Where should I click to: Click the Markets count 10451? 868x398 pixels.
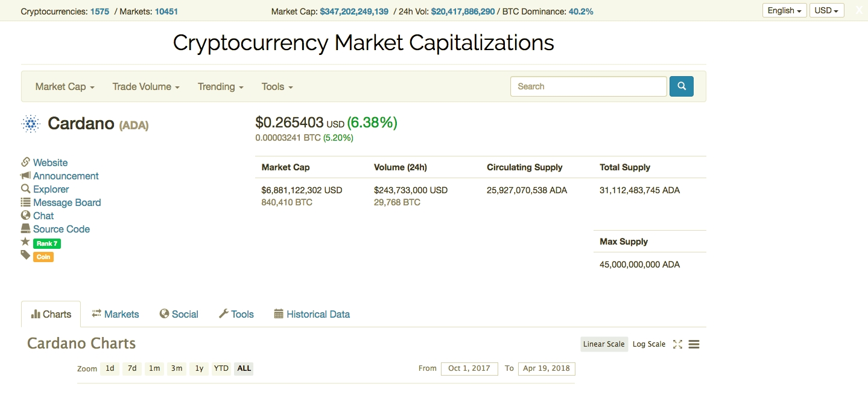[x=166, y=11]
